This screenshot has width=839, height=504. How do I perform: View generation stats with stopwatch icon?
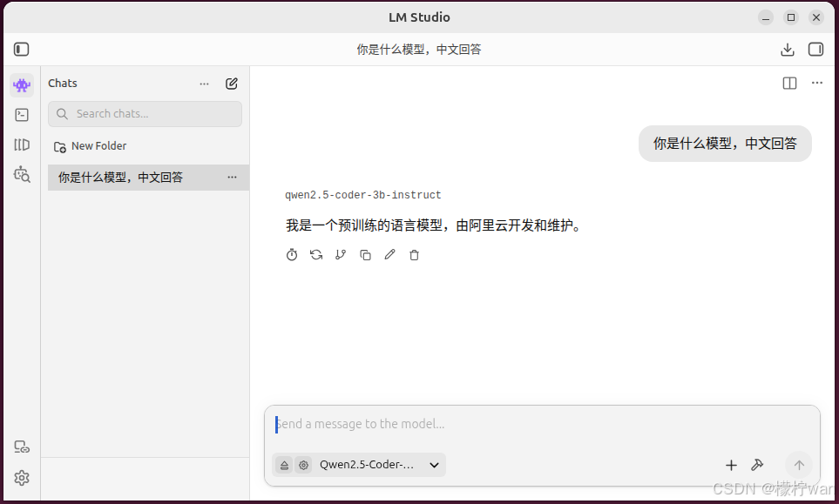pyautogui.click(x=292, y=255)
